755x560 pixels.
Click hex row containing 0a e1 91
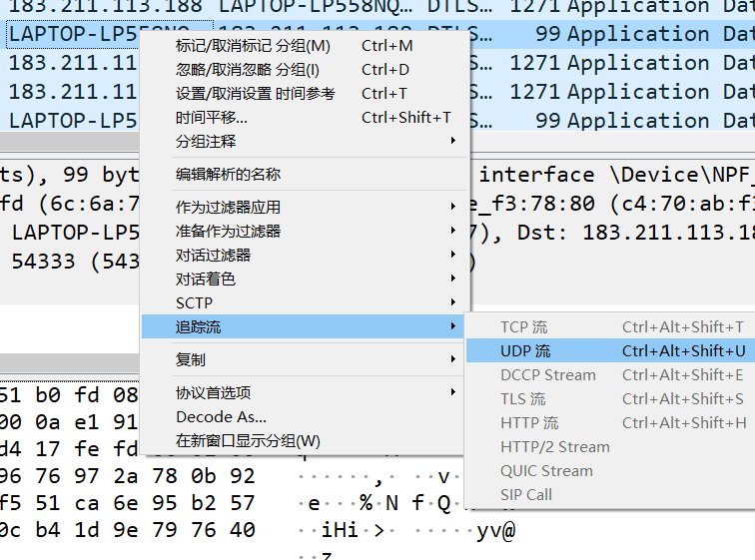point(69,422)
